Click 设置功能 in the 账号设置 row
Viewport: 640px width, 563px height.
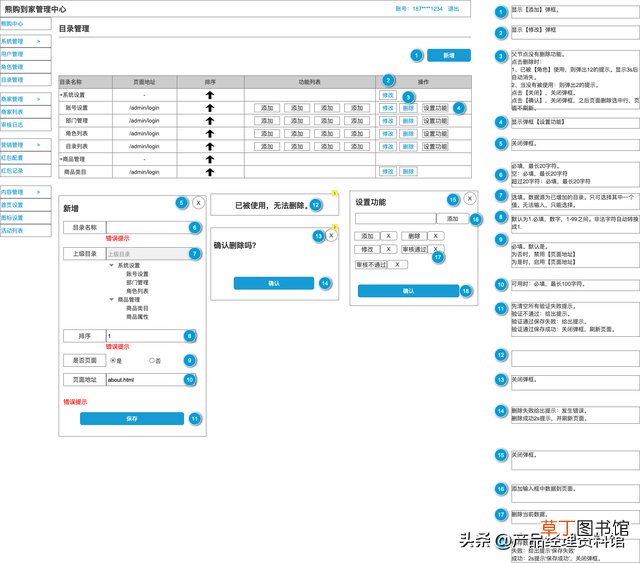(435, 108)
